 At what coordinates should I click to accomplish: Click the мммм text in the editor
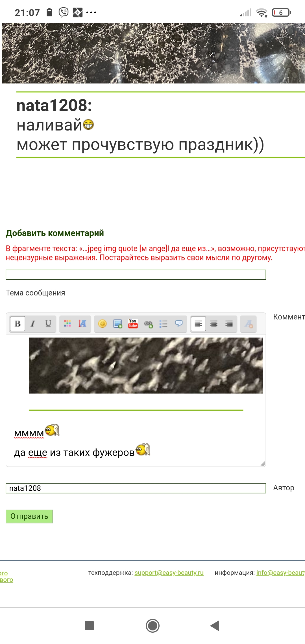click(x=29, y=433)
